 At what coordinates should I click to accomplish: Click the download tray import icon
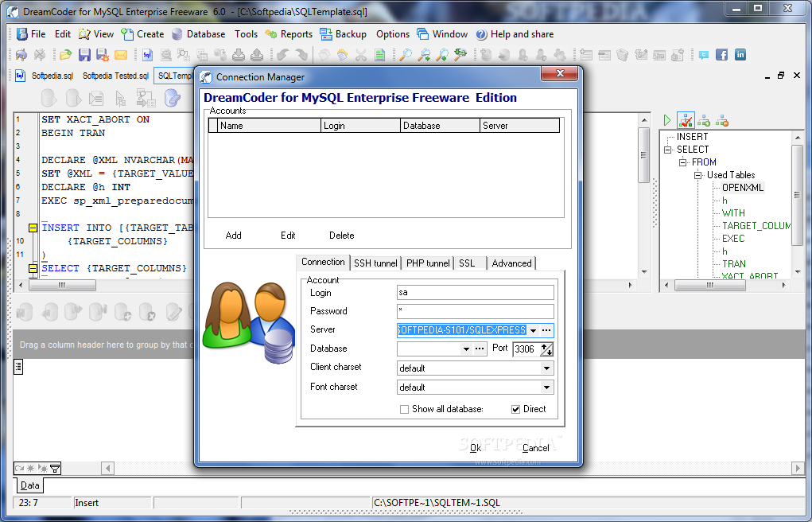click(239, 54)
